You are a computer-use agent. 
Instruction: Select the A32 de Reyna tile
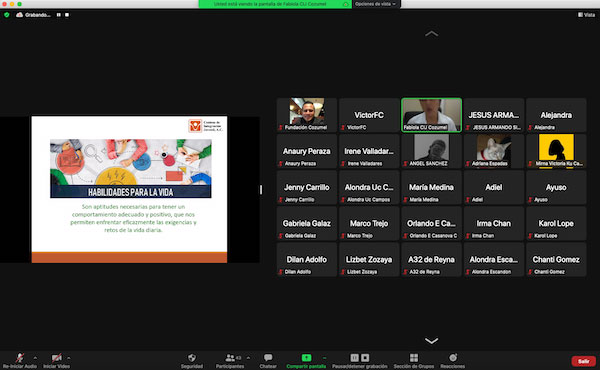click(x=431, y=259)
